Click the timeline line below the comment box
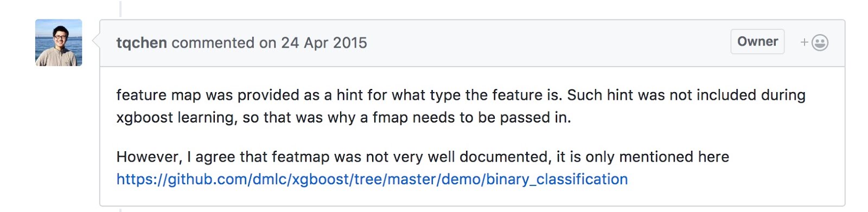 (120, 209)
